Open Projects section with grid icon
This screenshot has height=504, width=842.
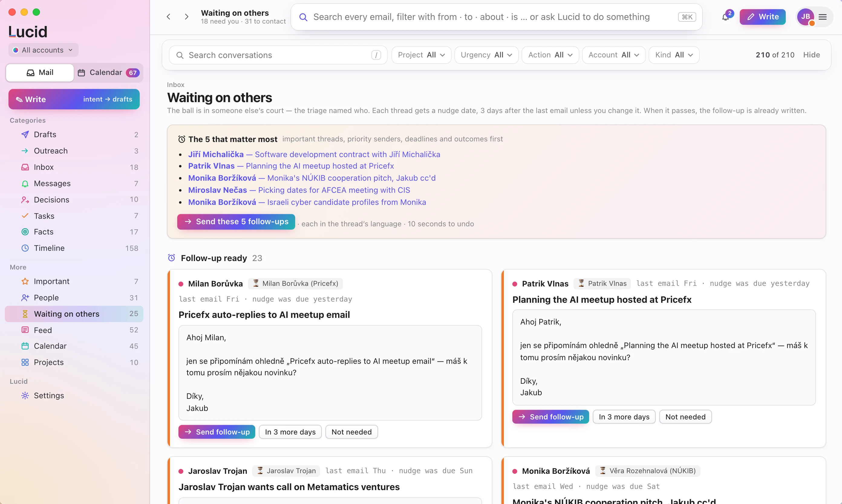(x=74, y=362)
